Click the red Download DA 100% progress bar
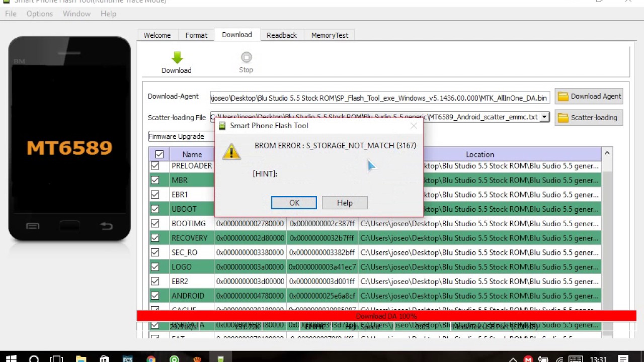The width and height of the screenshot is (644, 362). click(386, 316)
